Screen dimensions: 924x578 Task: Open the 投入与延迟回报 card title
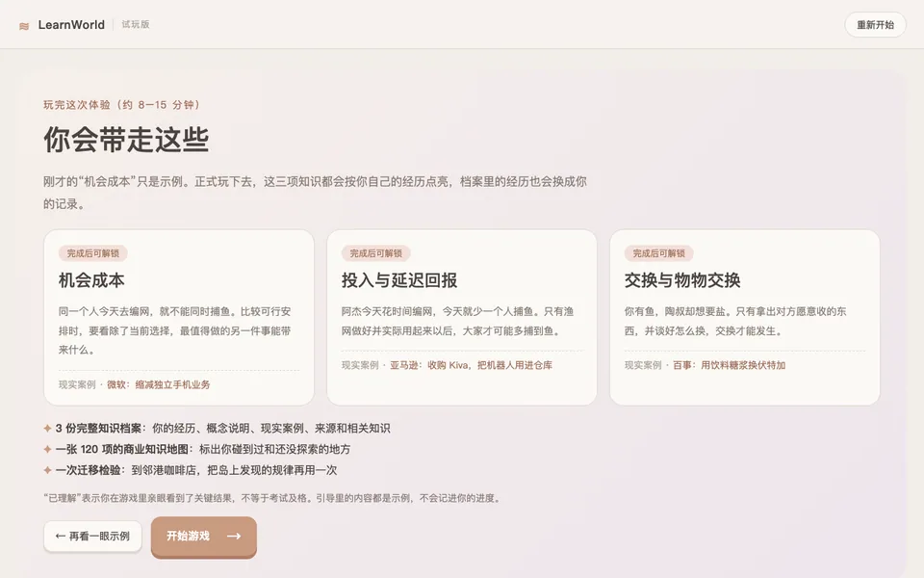point(399,280)
